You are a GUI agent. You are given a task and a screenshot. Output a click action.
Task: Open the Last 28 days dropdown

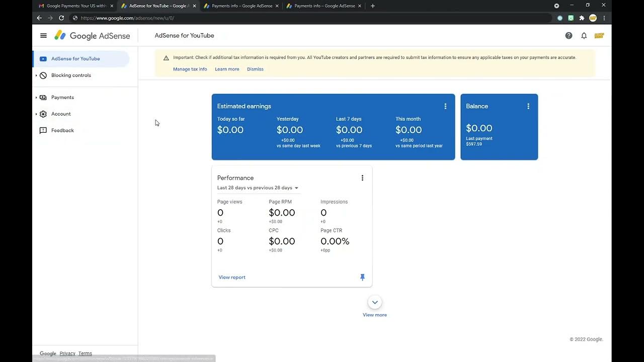[x=258, y=188]
